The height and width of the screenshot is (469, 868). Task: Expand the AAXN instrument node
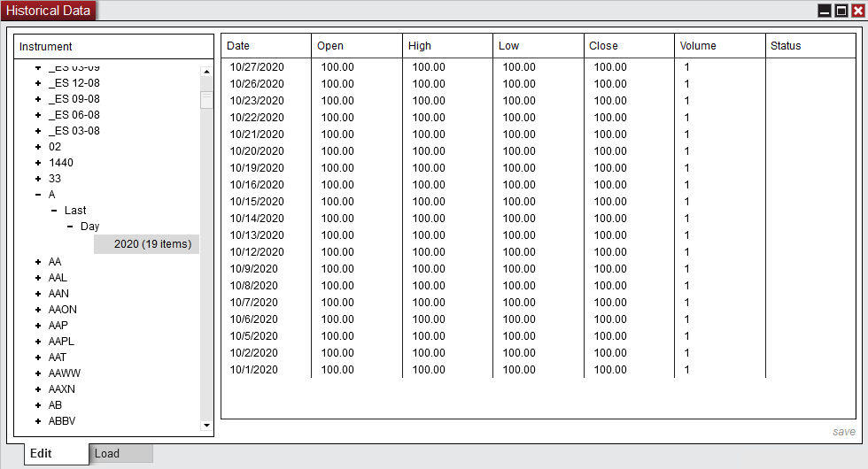[x=38, y=389]
